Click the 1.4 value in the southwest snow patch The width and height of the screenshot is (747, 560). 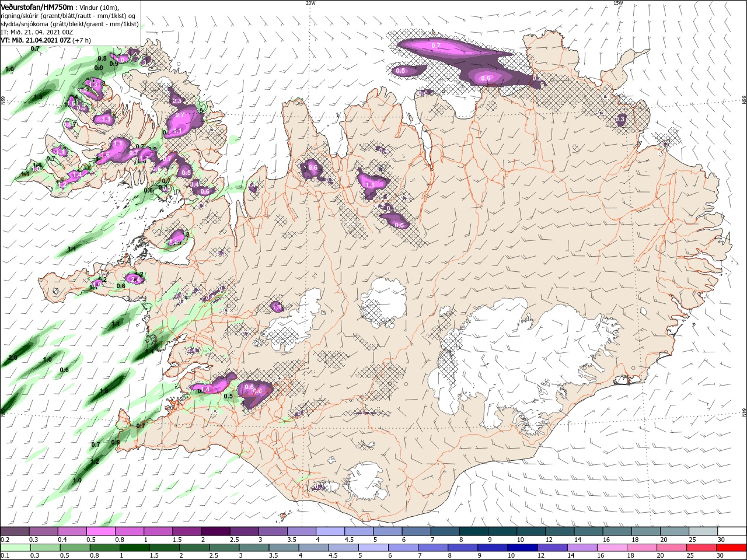click(204, 389)
